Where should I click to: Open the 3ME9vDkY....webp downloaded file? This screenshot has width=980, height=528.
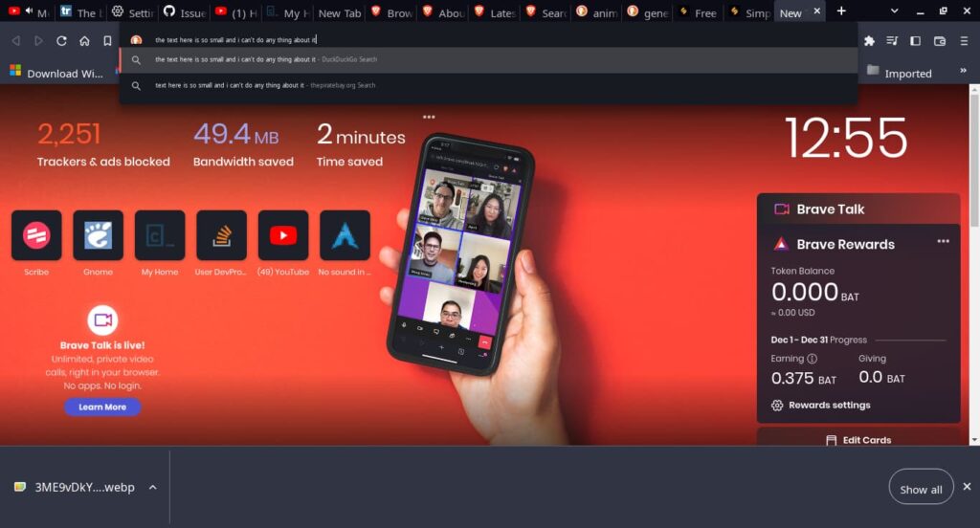[x=75, y=488]
